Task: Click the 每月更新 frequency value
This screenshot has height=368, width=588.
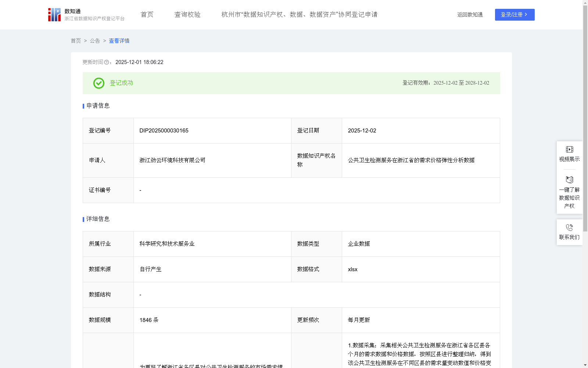Action: 359,320
